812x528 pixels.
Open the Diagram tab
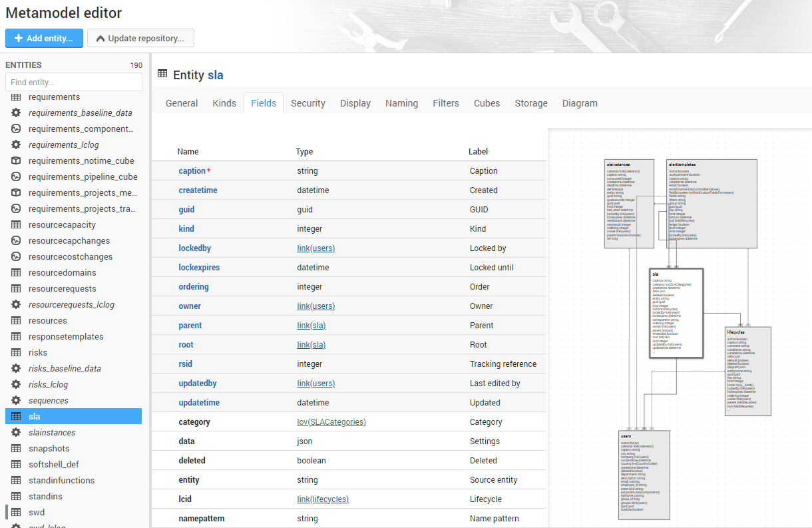click(x=580, y=103)
